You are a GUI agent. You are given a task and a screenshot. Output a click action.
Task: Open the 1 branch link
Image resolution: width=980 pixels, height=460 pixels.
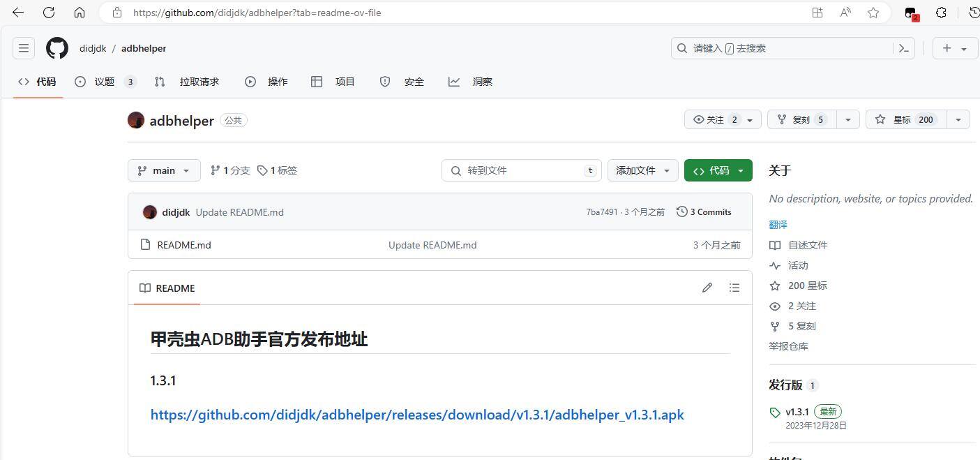[230, 170]
